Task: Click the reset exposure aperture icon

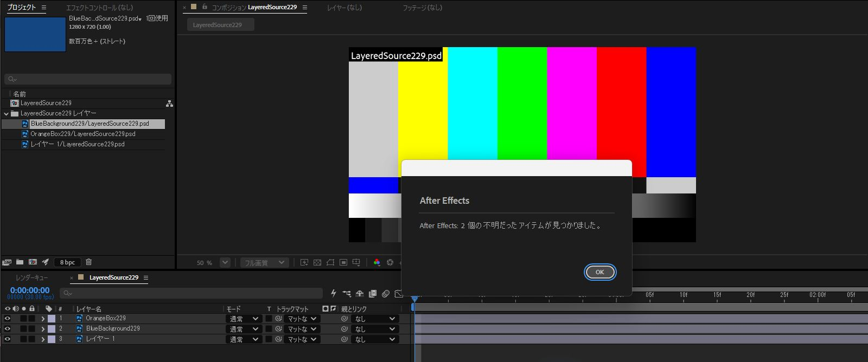Action: pyautogui.click(x=390, y=262)
